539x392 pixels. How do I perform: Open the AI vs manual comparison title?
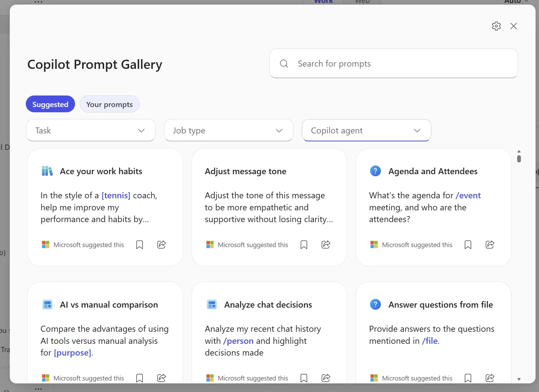[x=109, y=305]
